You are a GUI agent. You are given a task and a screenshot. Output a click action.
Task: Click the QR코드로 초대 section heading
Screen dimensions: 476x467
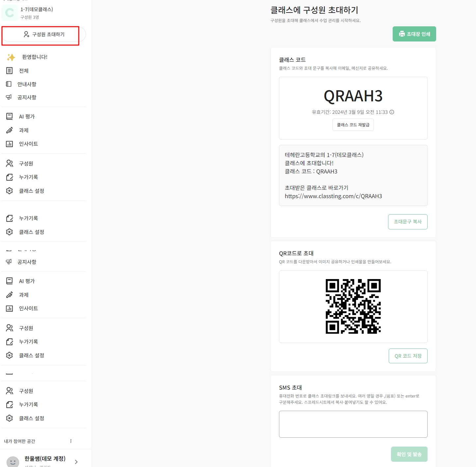(296, 253)
